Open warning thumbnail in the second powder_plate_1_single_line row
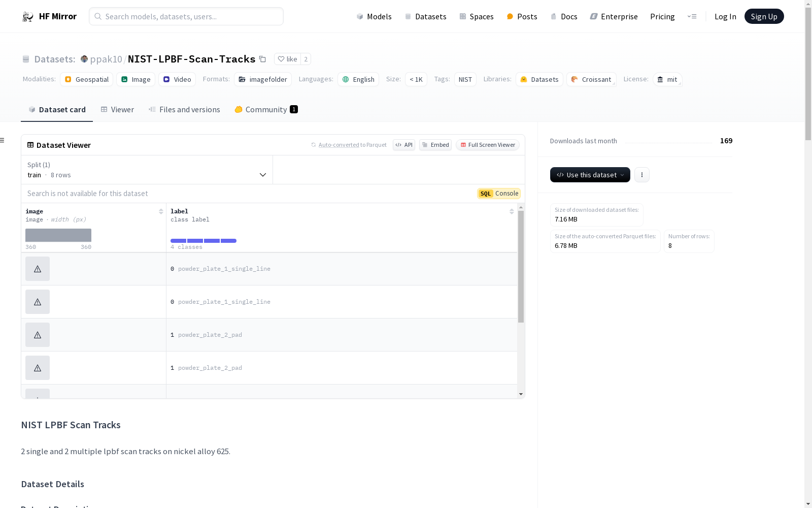 tap(38, 302)
